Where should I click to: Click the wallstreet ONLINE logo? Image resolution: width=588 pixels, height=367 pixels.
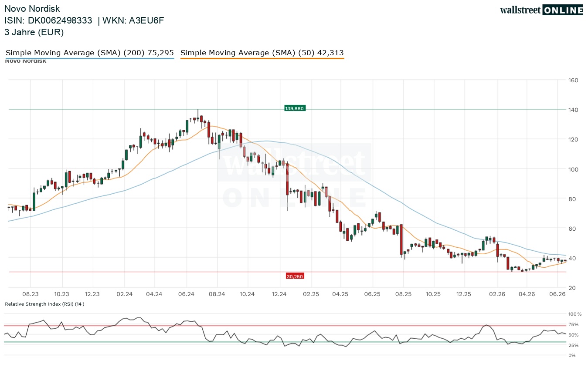click(541, 10)
